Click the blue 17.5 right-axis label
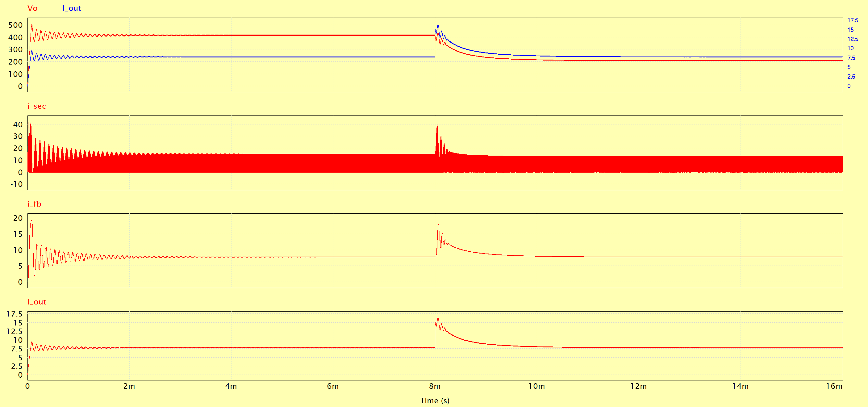Screen dimensions: 868x407 pos(853,20)
